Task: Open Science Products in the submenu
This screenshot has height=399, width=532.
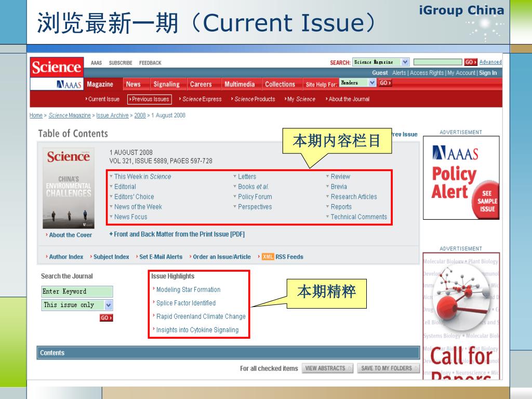Action: tap(255, 99)
